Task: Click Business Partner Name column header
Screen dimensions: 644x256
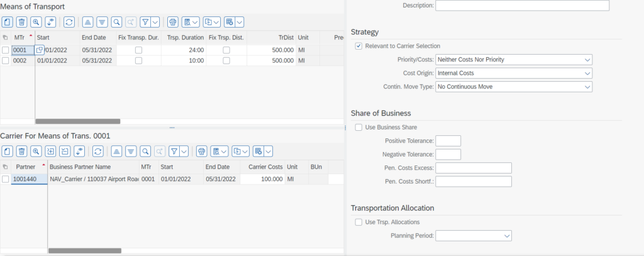Action: 92,167
